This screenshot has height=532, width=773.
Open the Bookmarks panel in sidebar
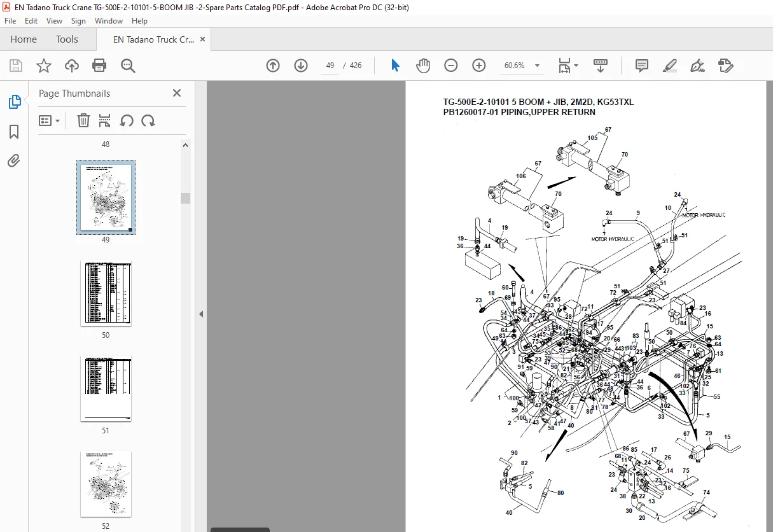(x=14, y=132)
